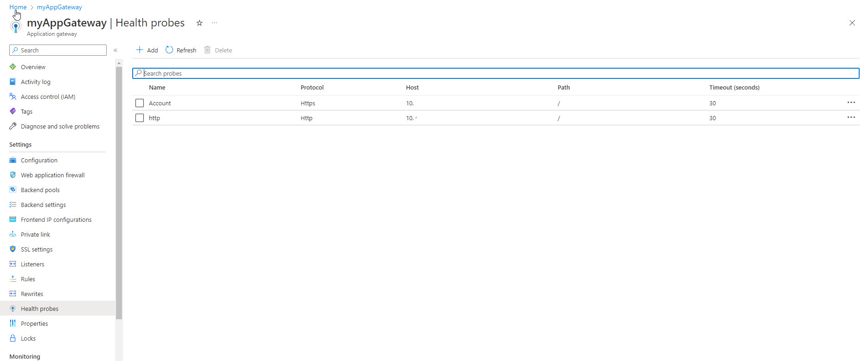The image size is (868, 361).
Task: Click the myAppGateway breadcrumb link
Action: [x=59, y=7]
